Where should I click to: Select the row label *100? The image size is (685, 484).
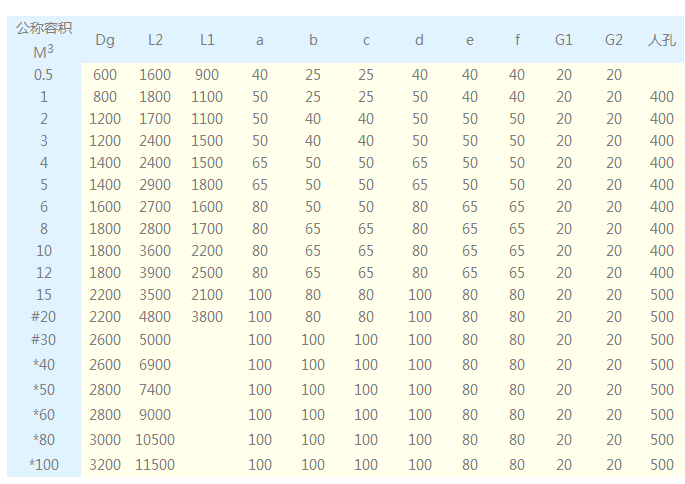(44, 464)
